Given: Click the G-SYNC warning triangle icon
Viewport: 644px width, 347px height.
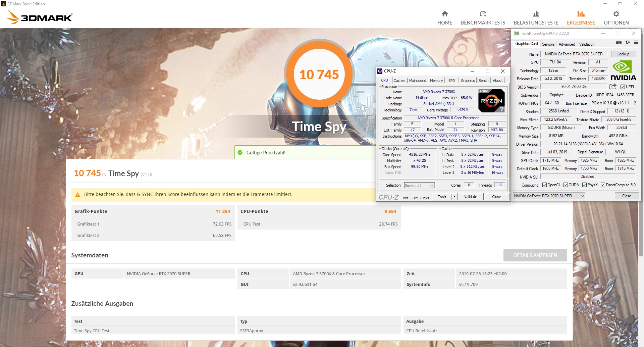Looking at the screenshot, I should point(77,195).
